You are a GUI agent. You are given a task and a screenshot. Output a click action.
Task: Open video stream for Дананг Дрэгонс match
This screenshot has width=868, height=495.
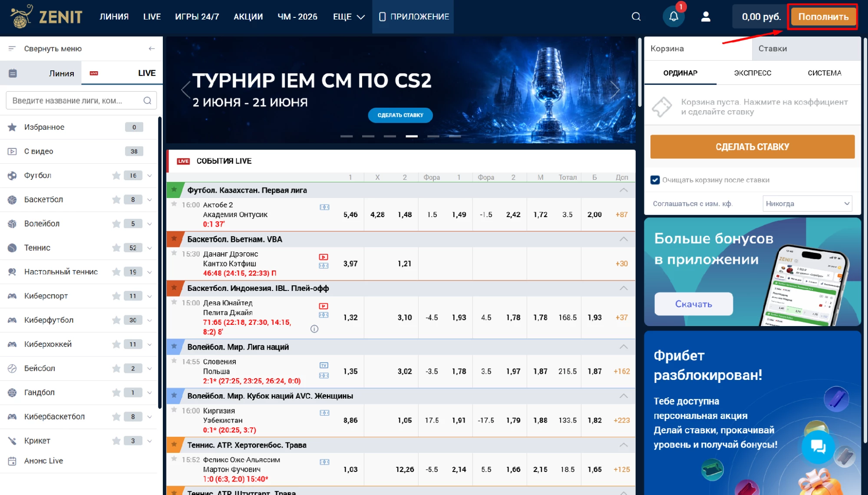(x=323, y=257)
